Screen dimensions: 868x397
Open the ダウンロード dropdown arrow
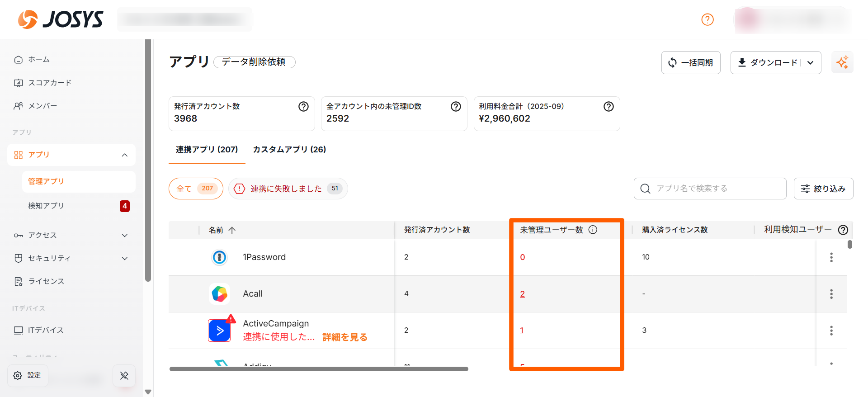pos(811,63)
